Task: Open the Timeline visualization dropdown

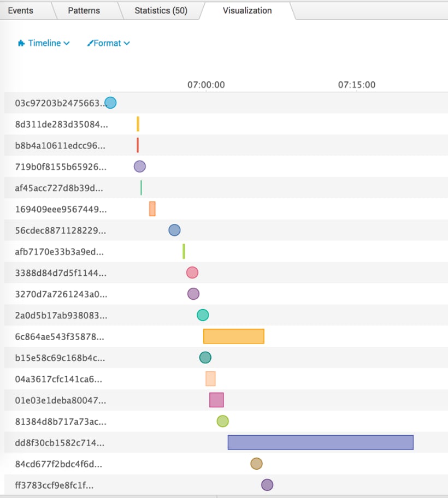Action: click(x=44, y=43)
